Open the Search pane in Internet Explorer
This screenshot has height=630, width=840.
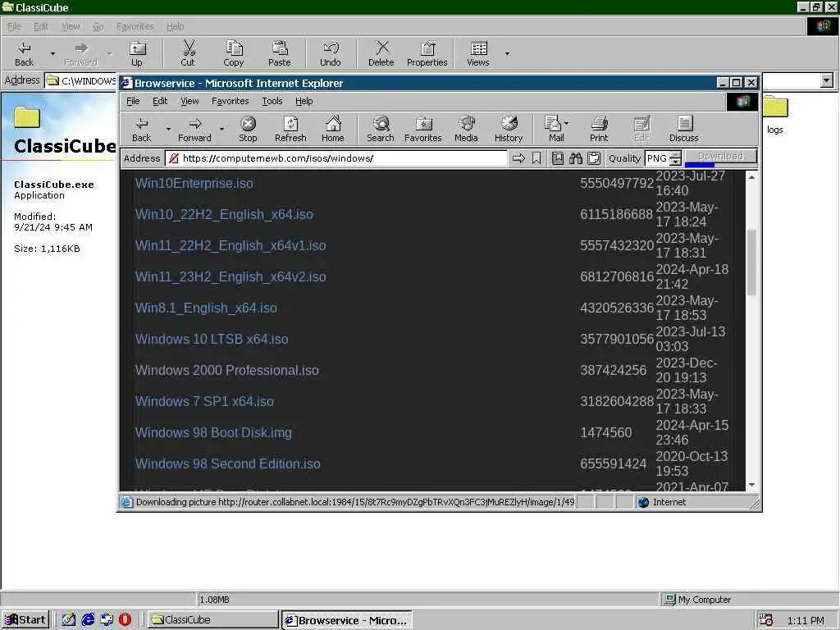coord(381,130)
